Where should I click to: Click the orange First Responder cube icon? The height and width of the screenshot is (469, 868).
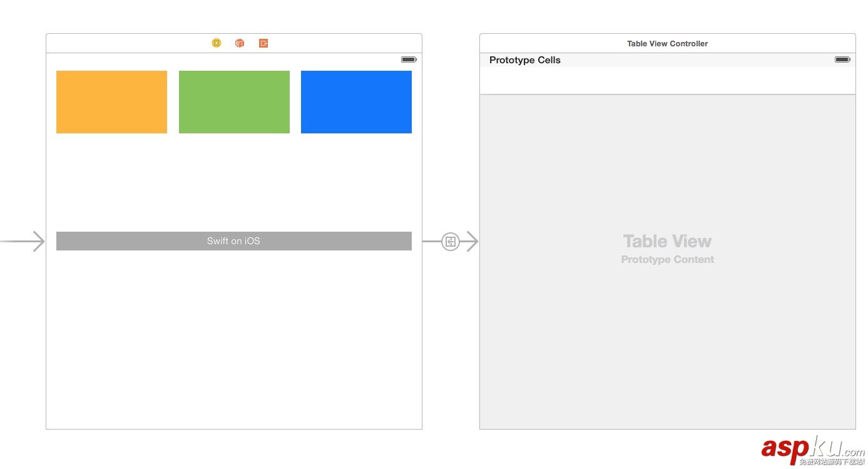click(240, 43)
